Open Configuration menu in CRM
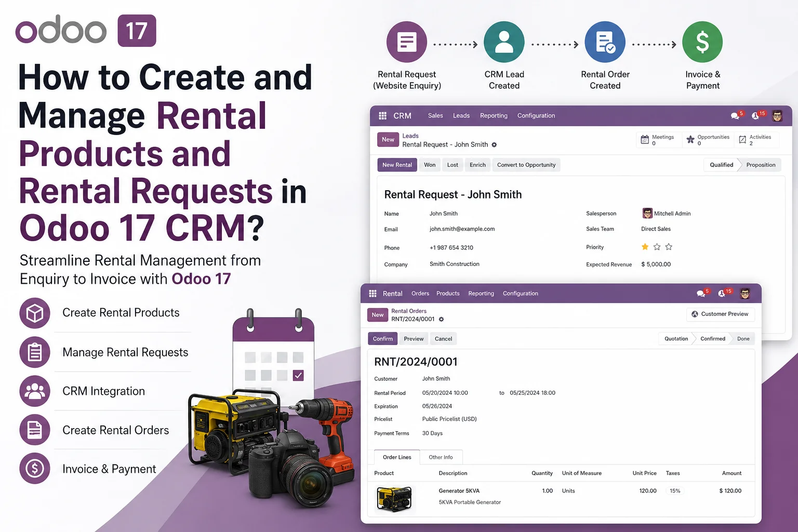The width and height of the screenshot is (798, 532). pos(536,116)
